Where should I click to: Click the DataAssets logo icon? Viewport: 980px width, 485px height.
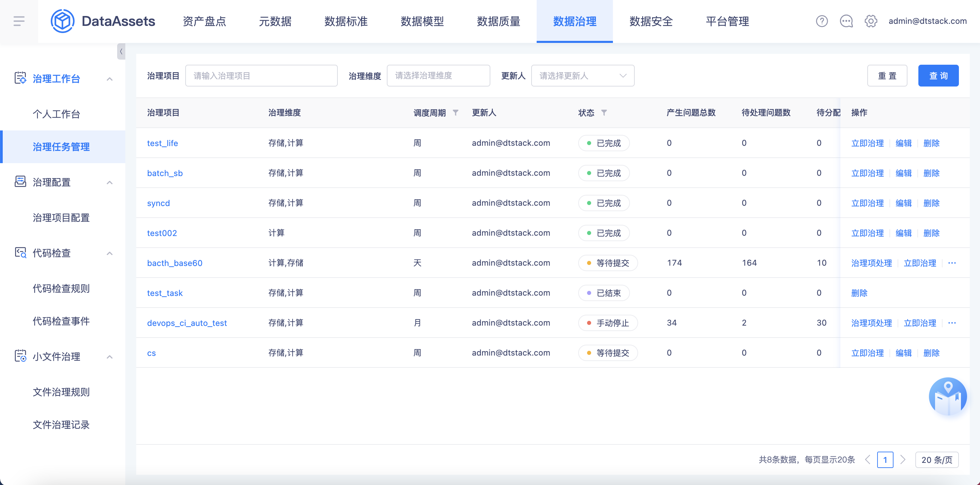pyautogui.click(x=62, y=21)
